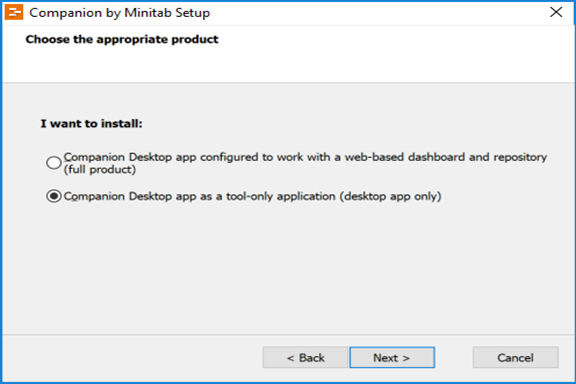Click the web-based dashboard and repository option text
Image resolution: width=576 pixels, height=384 pixels.
coord(305,163)
